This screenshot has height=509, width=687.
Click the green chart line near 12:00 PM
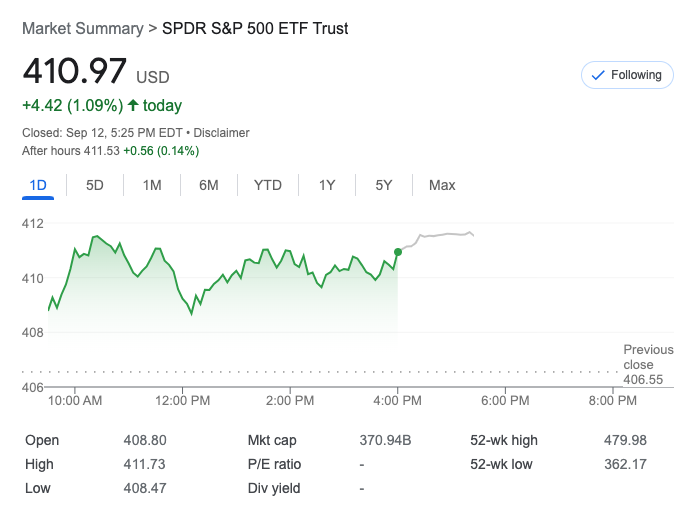click(x=184, y=301)
